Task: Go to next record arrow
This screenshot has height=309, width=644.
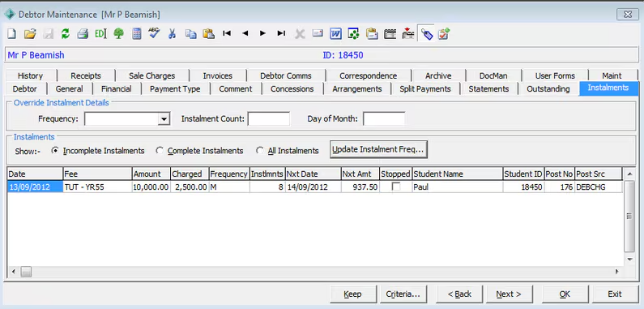Action: pos(262,34)
